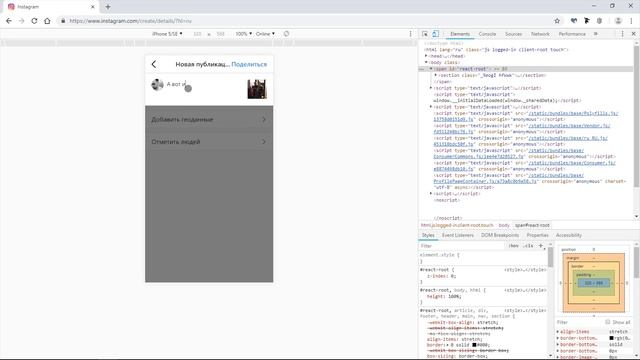Open the Tag people row chevron

pos(264,142)
